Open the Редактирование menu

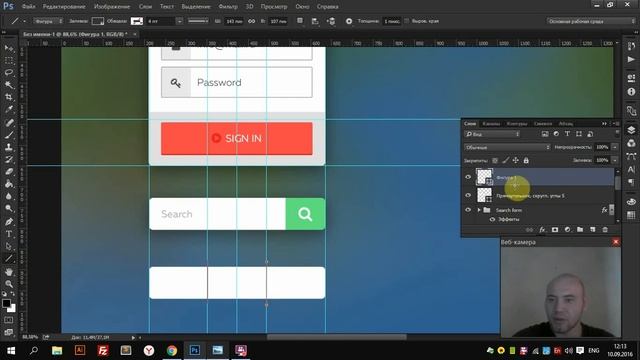(x=64, y=7)
